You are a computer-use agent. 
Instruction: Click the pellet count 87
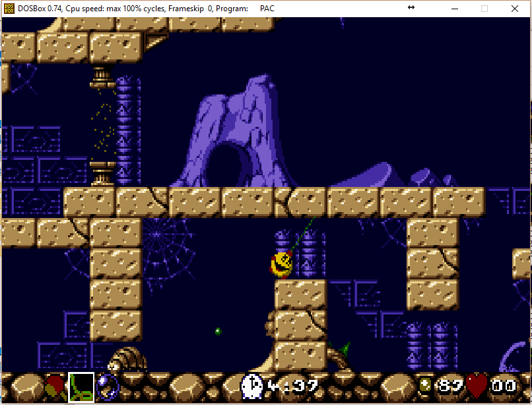tap(450, 386)
